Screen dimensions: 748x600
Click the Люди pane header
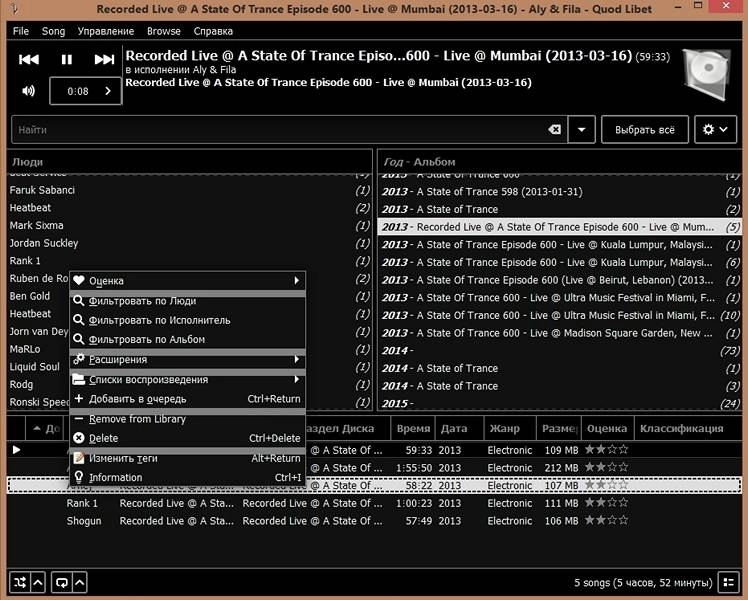(189, 162)
